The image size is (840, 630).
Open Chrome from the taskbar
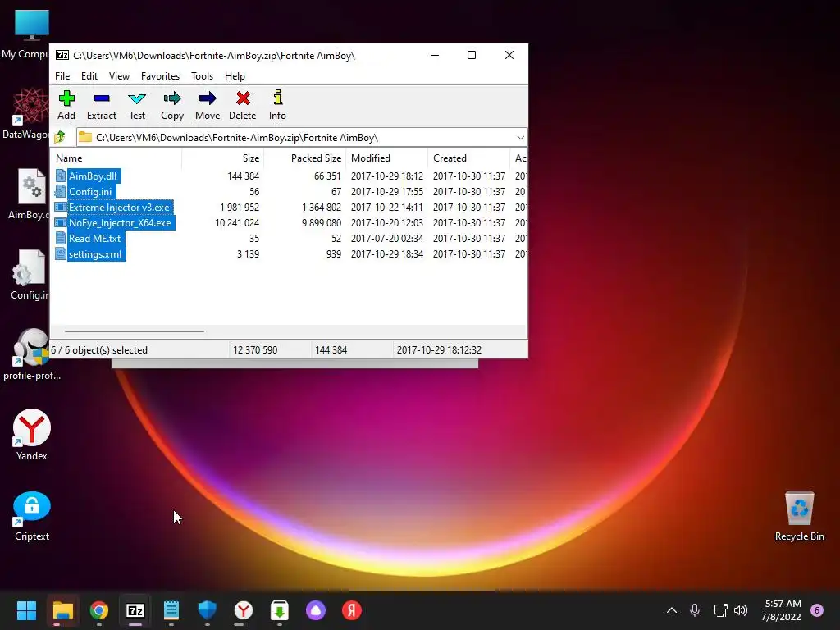[x=99, y=610]
